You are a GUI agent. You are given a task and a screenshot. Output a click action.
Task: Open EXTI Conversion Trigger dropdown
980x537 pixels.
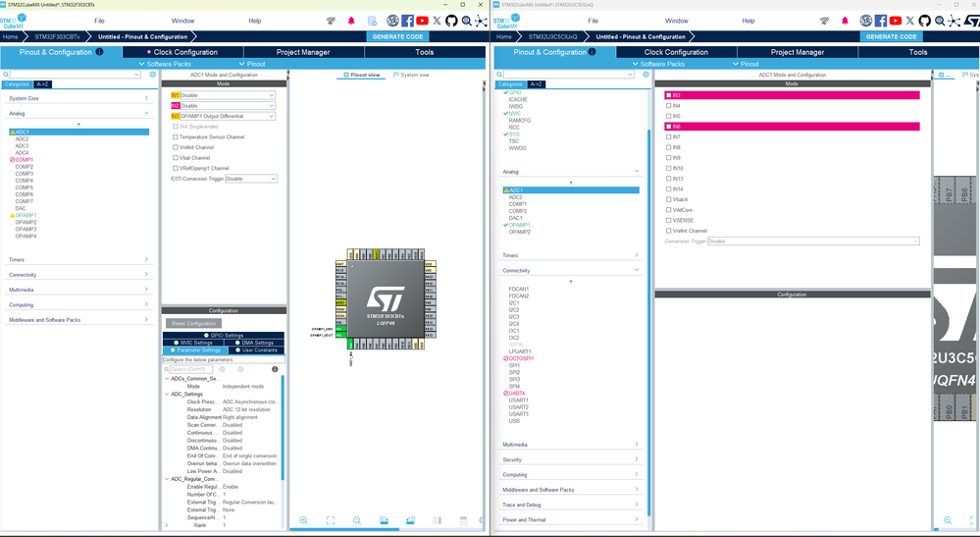251,179
